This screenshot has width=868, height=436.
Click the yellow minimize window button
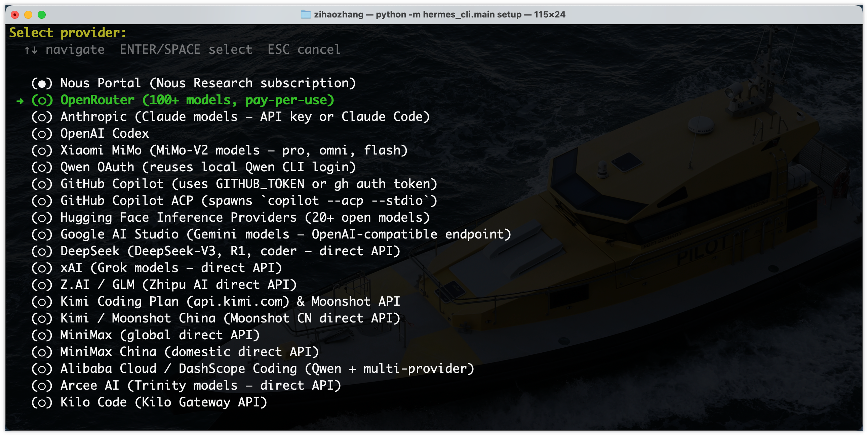pyautogui.click(x=28, y=14)
